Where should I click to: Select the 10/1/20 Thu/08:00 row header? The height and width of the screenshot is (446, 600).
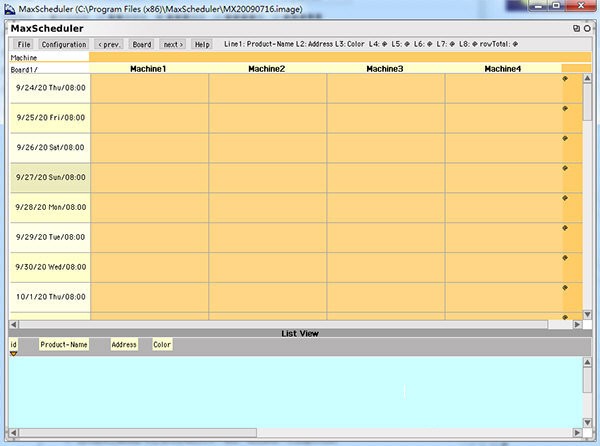(x=50, y=297)
